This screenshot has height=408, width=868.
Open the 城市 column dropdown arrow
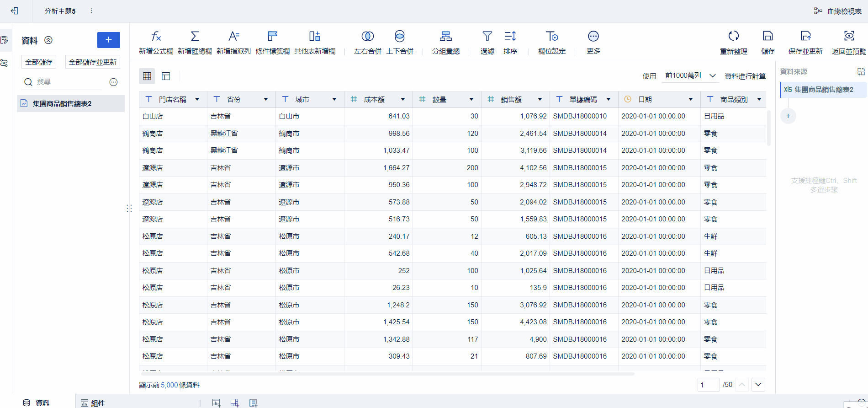point(334,99)
